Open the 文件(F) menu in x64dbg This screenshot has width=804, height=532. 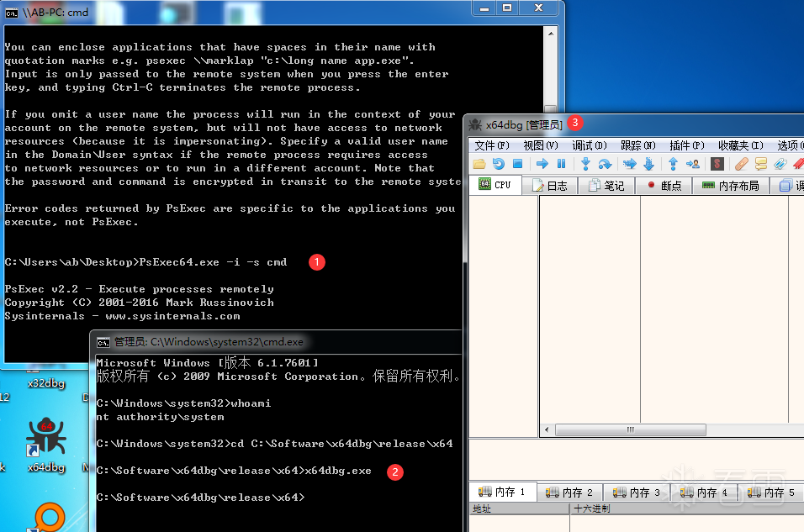coord(492,145)
